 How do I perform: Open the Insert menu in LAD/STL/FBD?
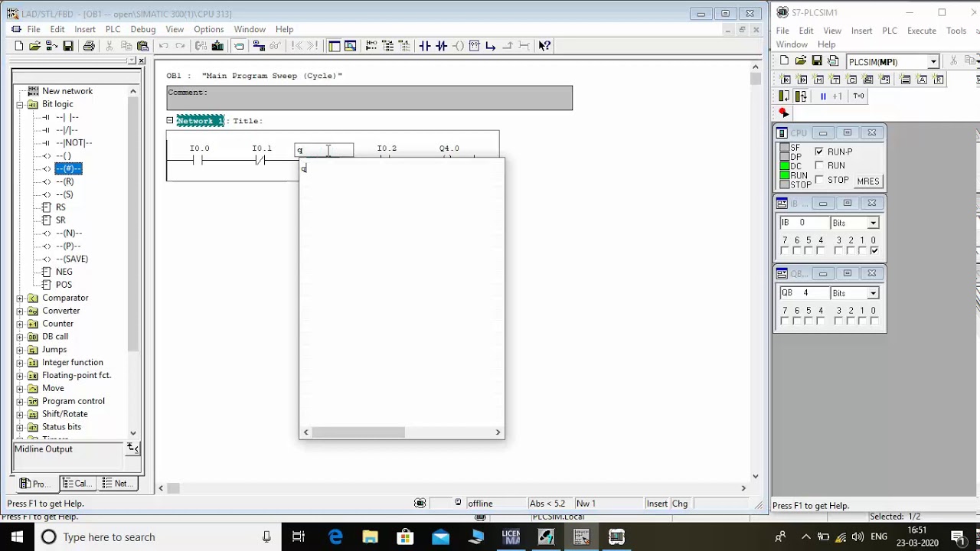pyautogui.click(x=85, y=29)
